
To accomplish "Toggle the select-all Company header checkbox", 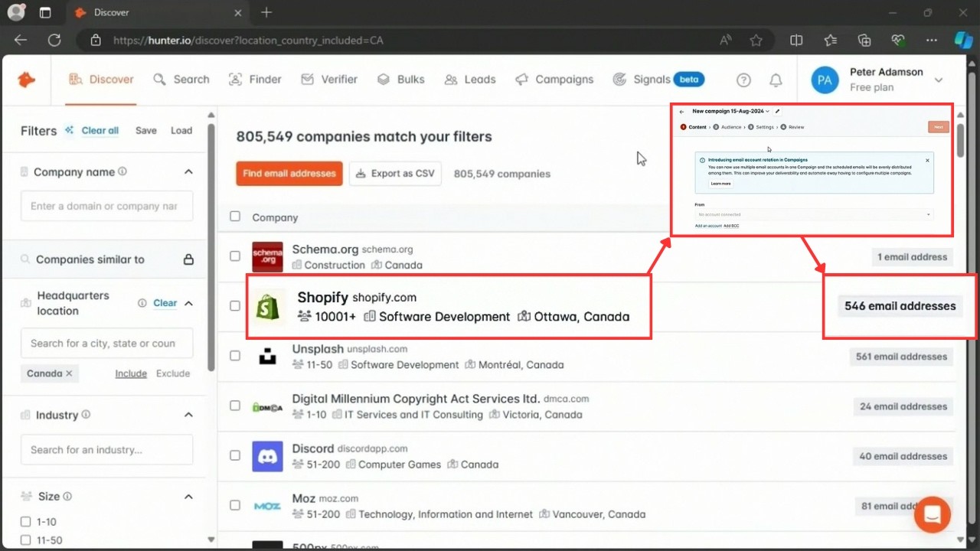I will pyautogui.click(x=235, y=217).
